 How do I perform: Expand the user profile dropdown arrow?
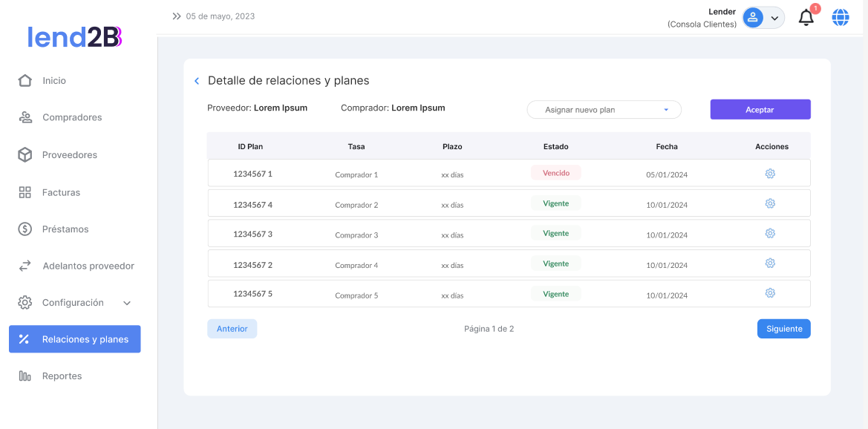(774, 18)
